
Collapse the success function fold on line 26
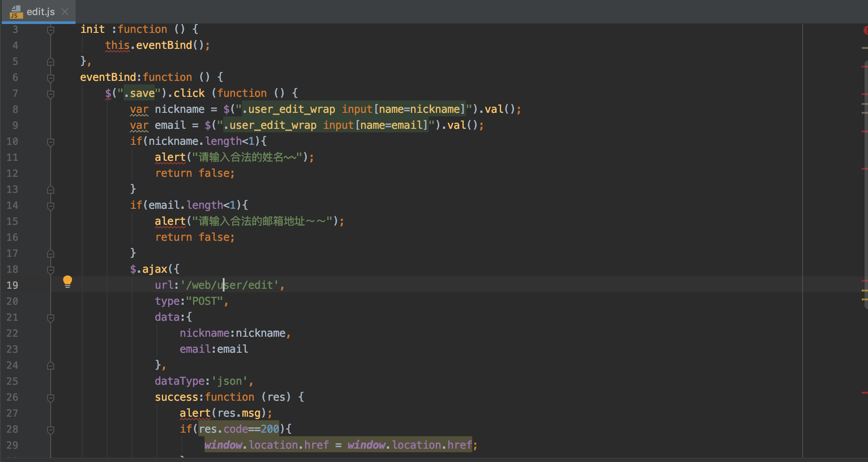point(51,398)
